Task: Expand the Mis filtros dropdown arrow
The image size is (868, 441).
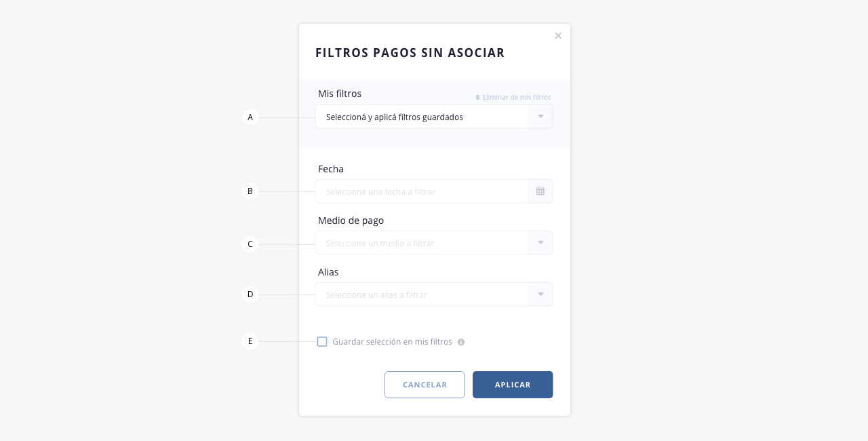Action: 540,117
